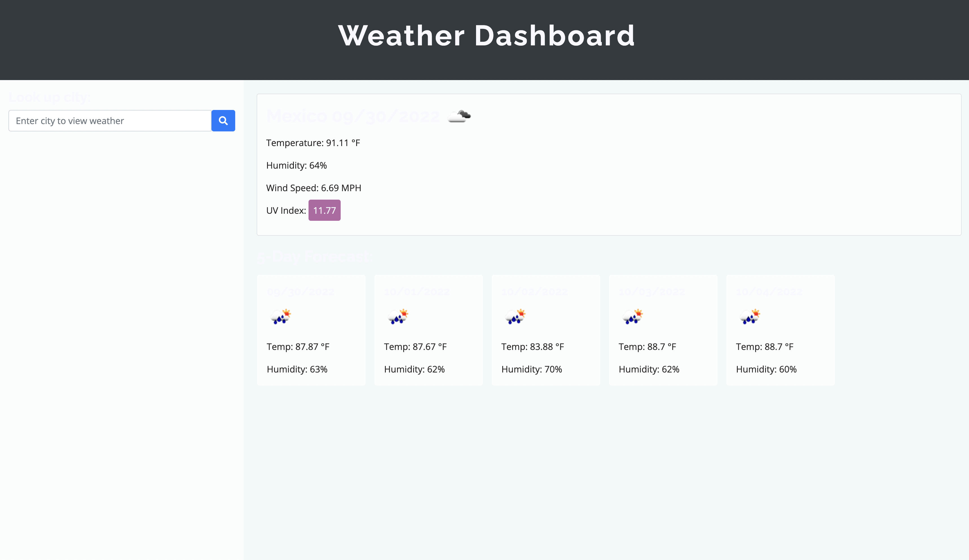Image resolution: width=969 pixels, height=560 pixels.
Task: Select the Mexico 09/30/2022 city heading
Action: click(x=353, y=116)
